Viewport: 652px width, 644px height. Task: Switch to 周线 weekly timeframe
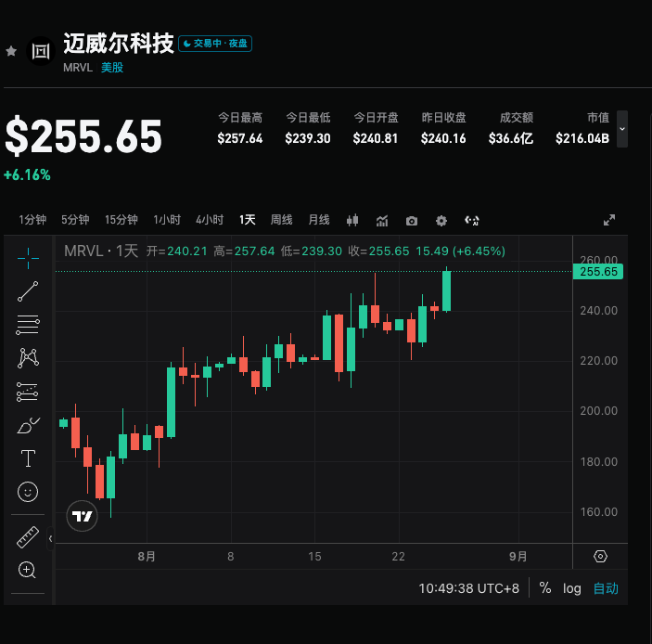[x=282, y=220]
